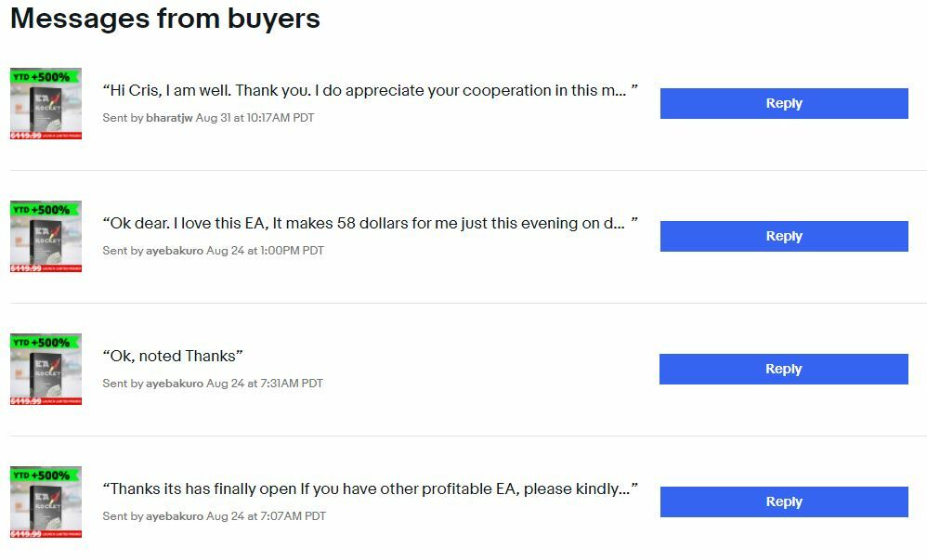927x560 pixels.
Task: Open product thumbnail beside the 1:00PM message
Action: pos(46,237)
